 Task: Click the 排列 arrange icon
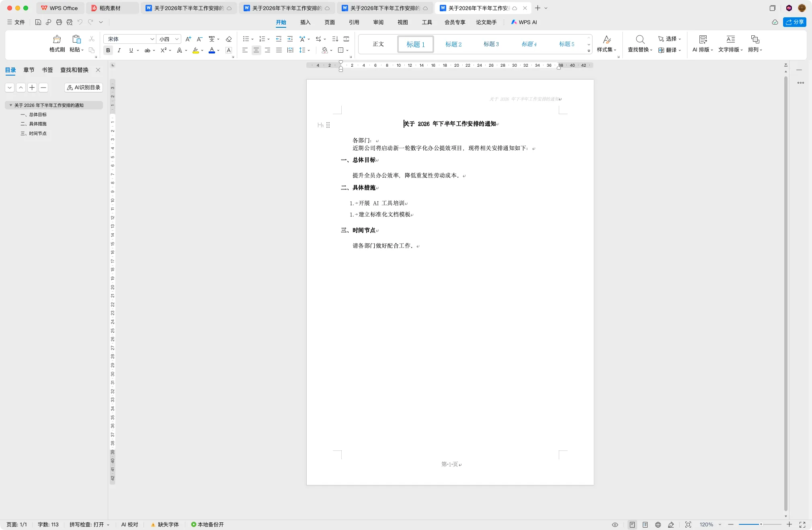755,39
